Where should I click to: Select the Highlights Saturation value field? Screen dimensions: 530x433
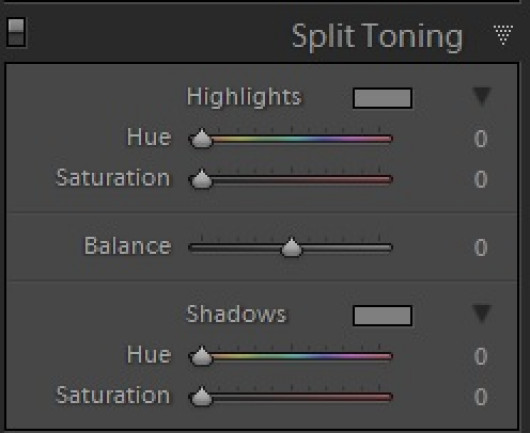(480, 179)
